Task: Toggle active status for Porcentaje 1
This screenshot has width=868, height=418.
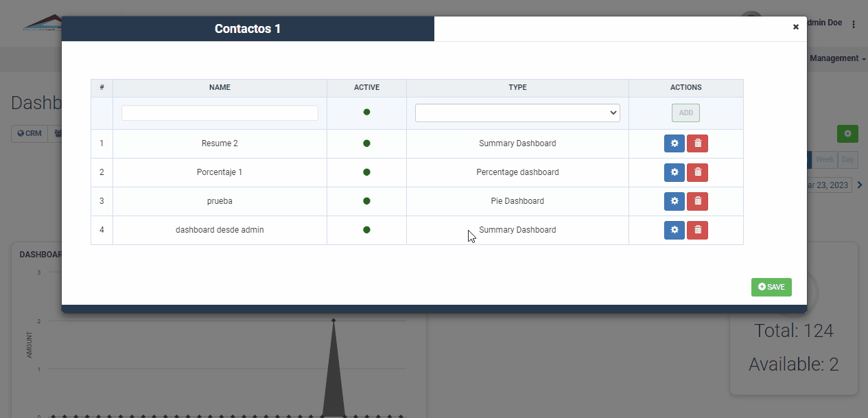Action: coord(366,172)
